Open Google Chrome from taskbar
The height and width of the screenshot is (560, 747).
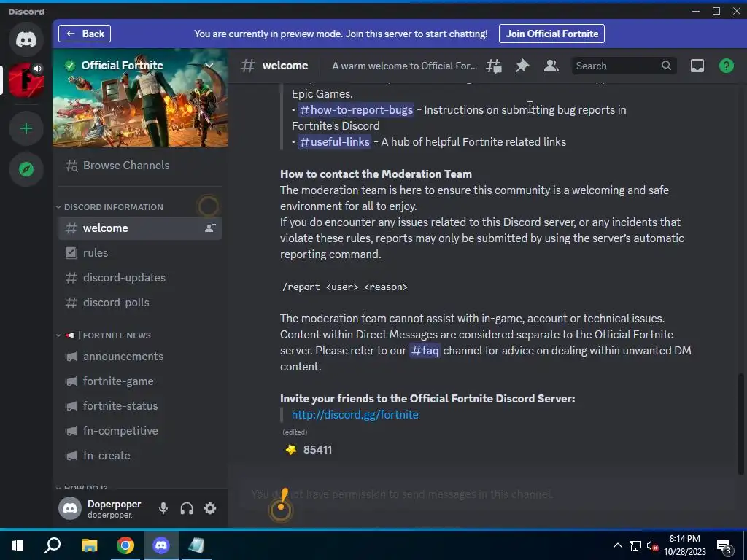click(125, 545)
